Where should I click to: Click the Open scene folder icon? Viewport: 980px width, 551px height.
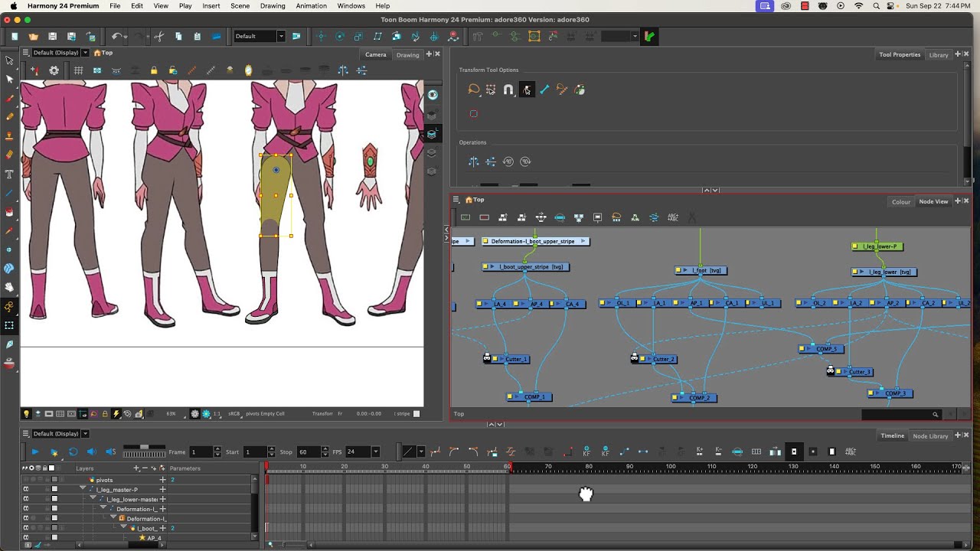(33, 36)
